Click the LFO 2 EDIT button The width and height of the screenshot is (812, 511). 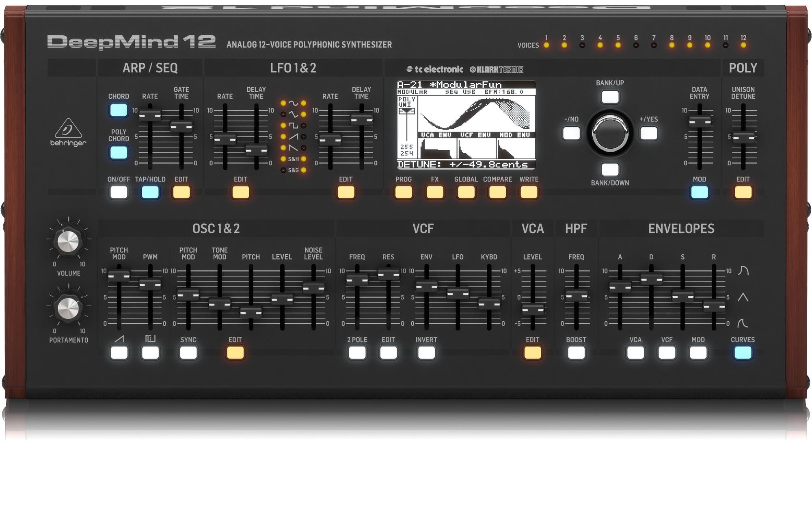(346, 192)
